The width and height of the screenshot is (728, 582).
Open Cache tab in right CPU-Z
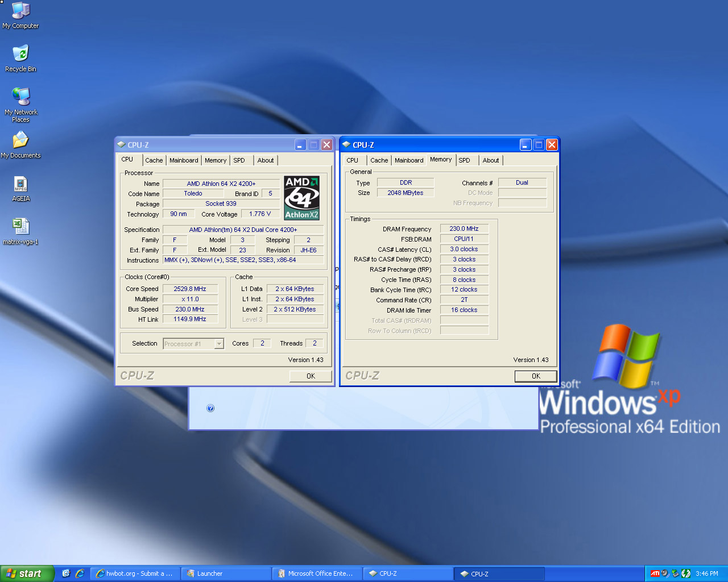tap(379, 160)
